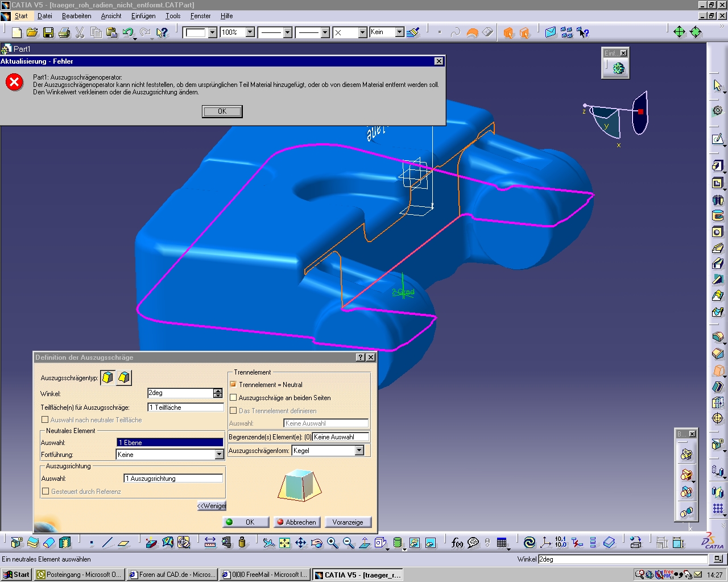The height and width of the screenshot is (582, 728).
Task: Click the Sketcher icon on right toolbar
Action: [718, 139]
